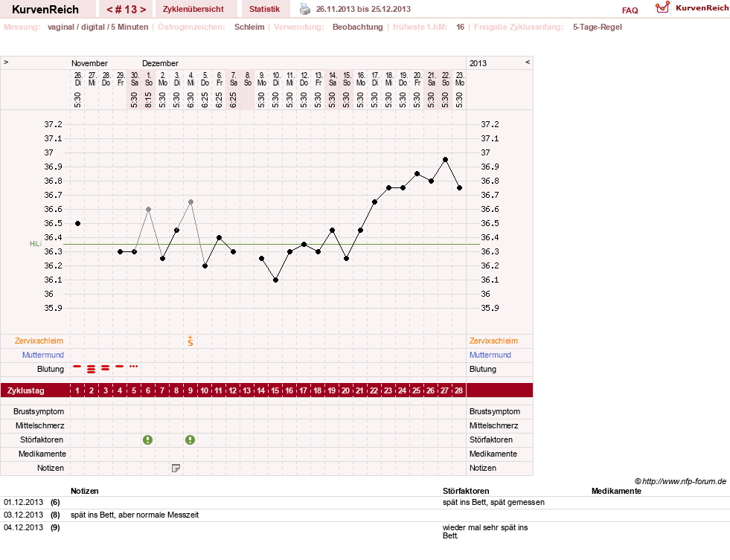This screenshot has height=560, width=730.
Task: Click the left Blutung row label
Action: [x=51, y=370]
